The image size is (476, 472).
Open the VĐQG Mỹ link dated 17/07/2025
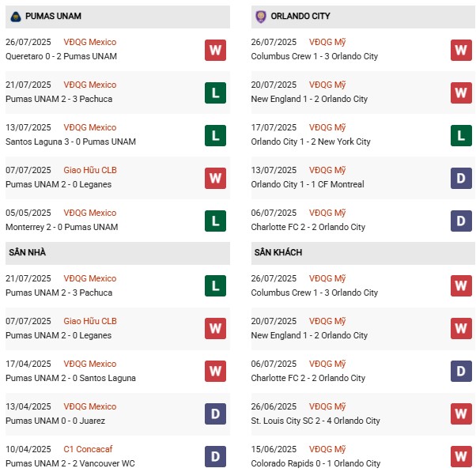[328, 127]
